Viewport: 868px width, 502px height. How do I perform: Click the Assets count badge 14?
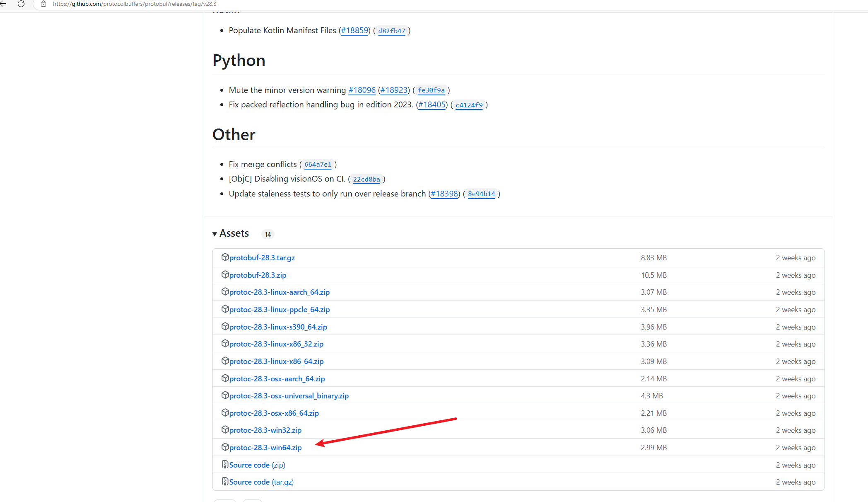point(268,234)
